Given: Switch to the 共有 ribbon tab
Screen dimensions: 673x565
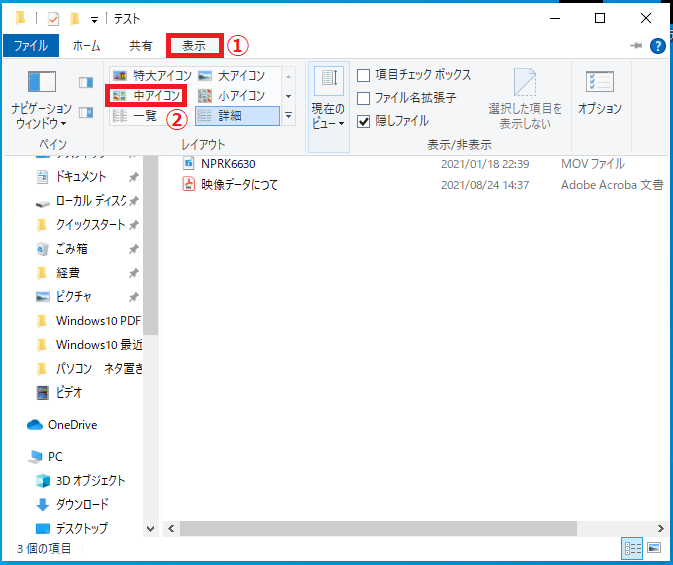Looking at the screenshot, I should (141, 46).
